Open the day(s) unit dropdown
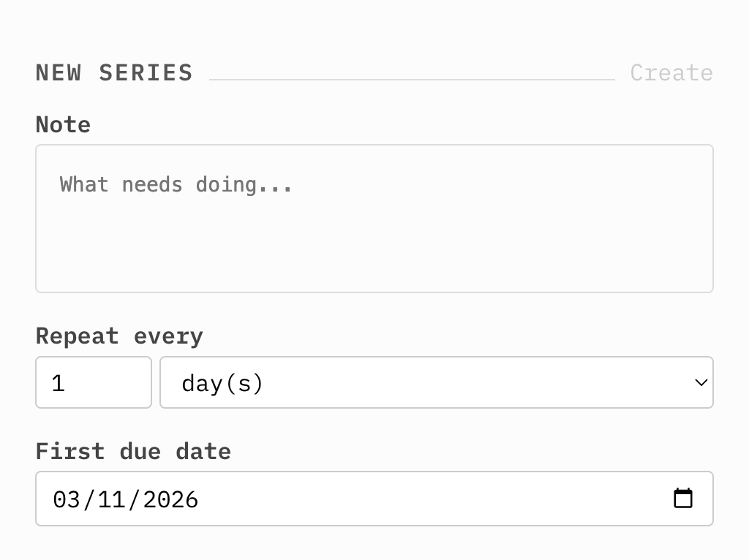Image resolution: width=749 pixels, height=560 pixels. tap(436, 382)
